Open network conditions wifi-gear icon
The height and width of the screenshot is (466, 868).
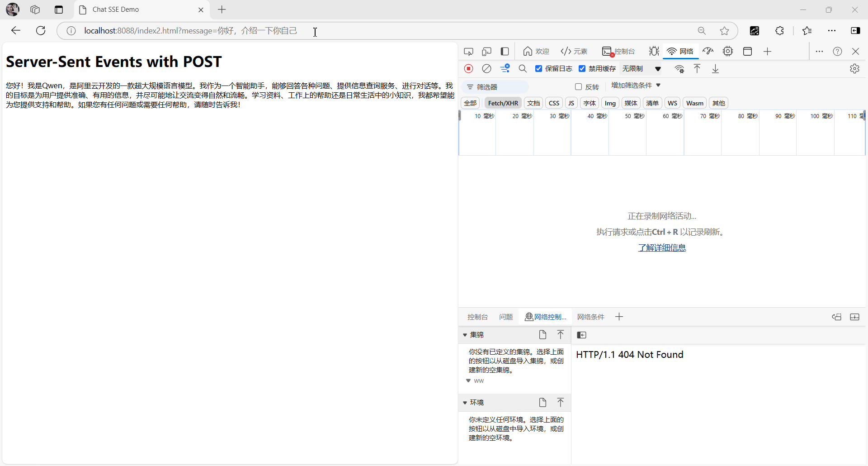pyautogui.click(x=679, y=69)
